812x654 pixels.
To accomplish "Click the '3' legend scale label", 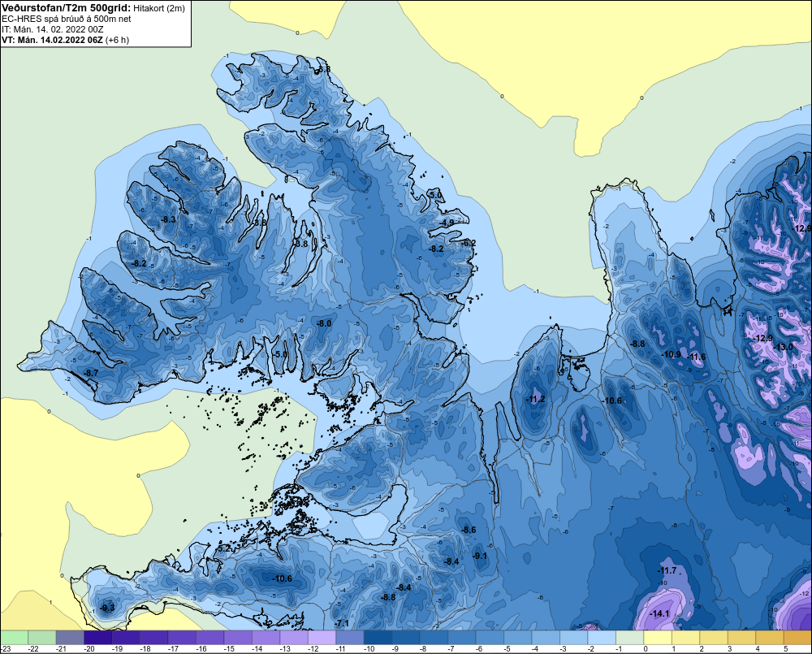I will pos(729,649).
